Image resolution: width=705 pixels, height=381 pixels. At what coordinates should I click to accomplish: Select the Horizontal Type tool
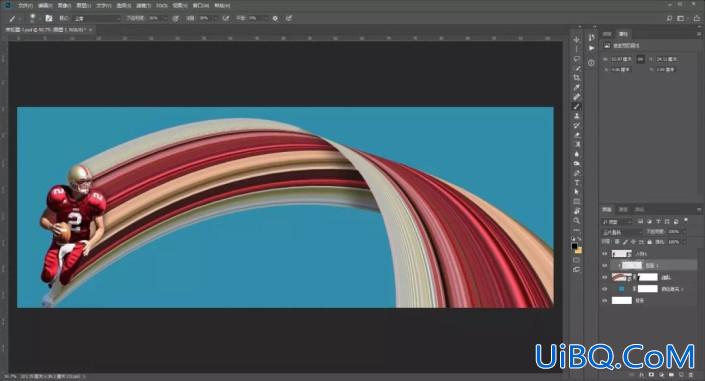tap(577, 183)
